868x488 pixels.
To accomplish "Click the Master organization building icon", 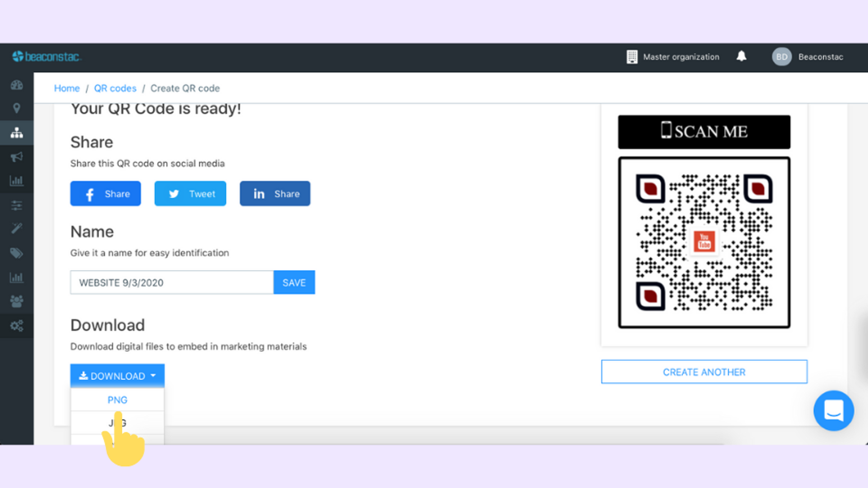I will click(632, 56).
